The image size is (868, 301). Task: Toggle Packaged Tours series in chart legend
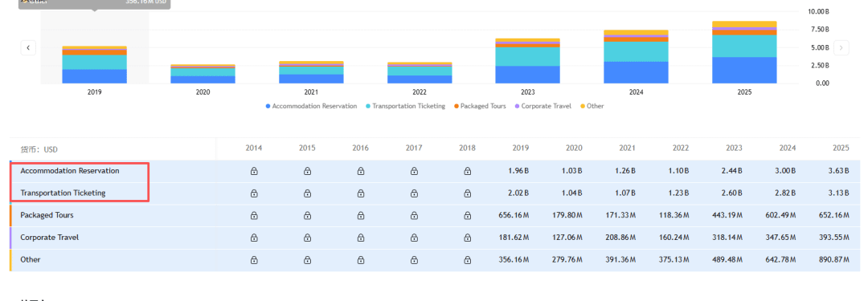[480, 106]
